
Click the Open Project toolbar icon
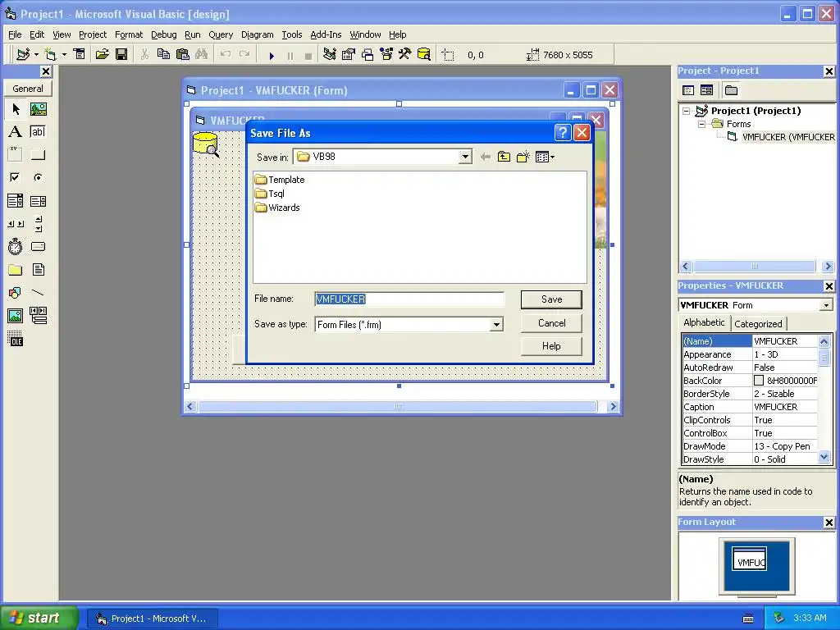(102, 55)
